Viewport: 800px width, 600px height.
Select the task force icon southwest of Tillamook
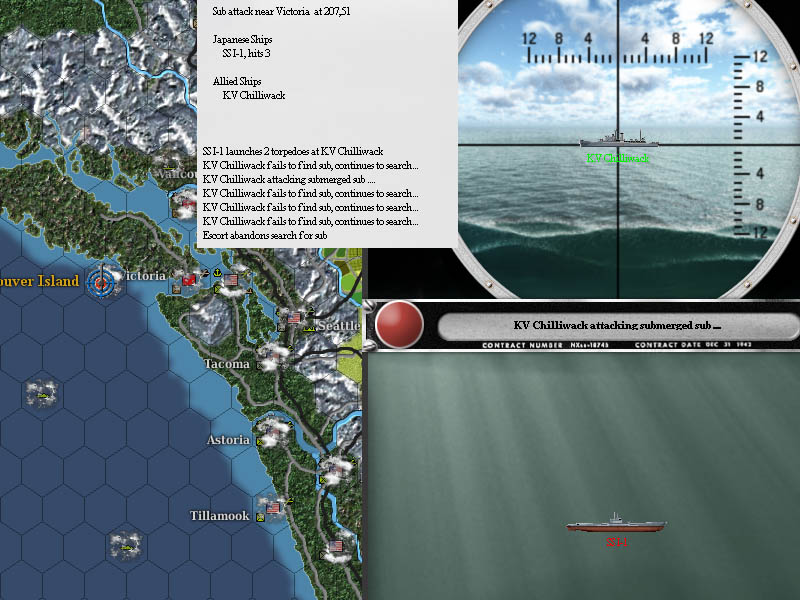(126, 546)
